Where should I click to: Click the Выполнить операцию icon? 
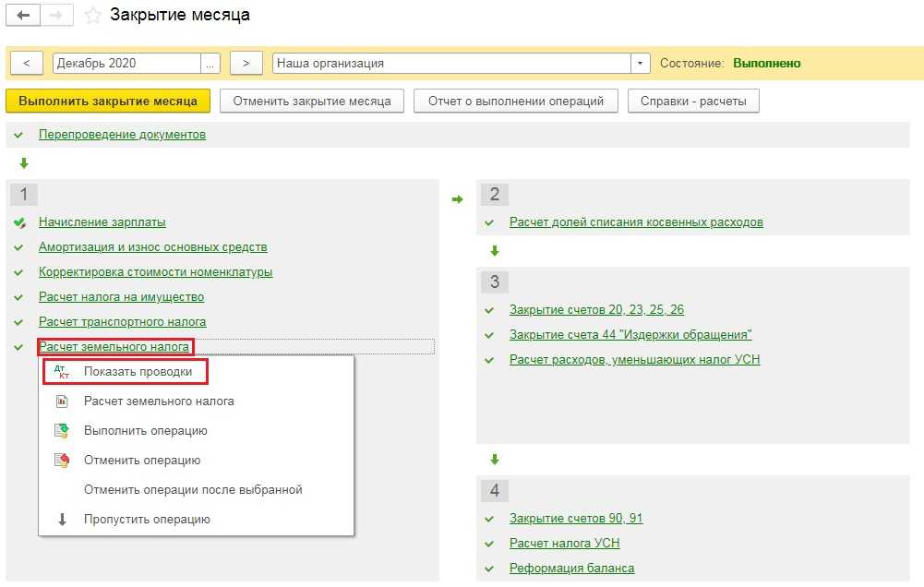62,431
